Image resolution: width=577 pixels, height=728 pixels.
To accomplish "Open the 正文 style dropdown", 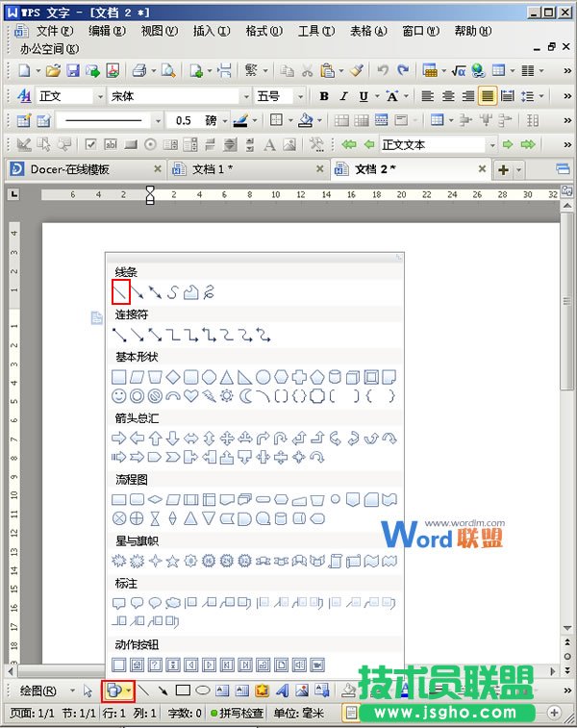I will 99,96.
